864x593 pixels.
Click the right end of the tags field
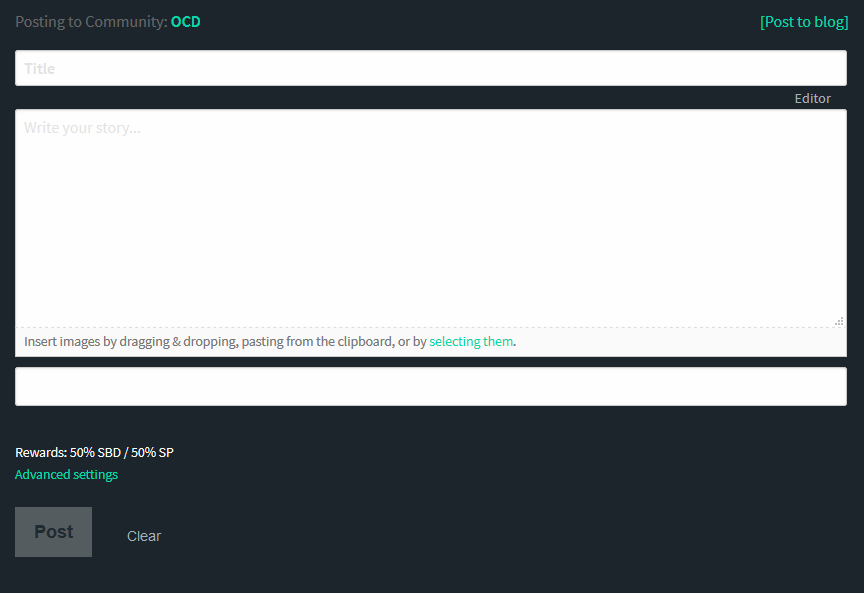[x=830, y=386]
